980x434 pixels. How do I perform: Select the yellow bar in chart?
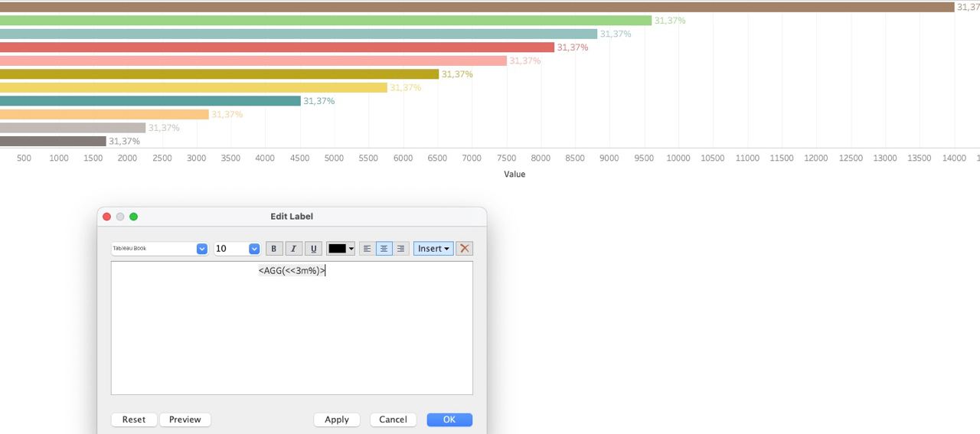pyautogui.click(x=194, y=87)
